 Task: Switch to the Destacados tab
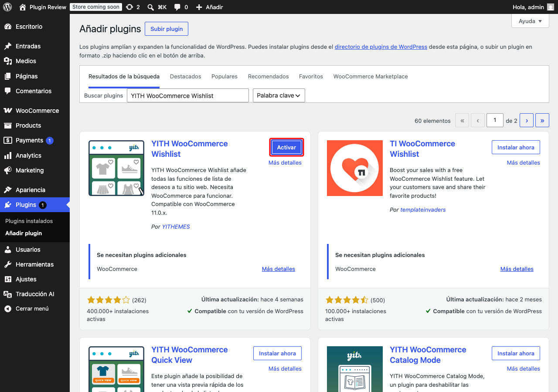click(x=186, y=76)
